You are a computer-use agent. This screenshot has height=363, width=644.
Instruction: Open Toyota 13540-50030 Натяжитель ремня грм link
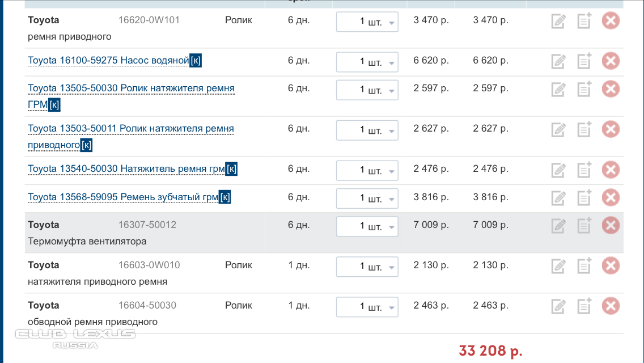pyautogui.click(x=126, y=169)
